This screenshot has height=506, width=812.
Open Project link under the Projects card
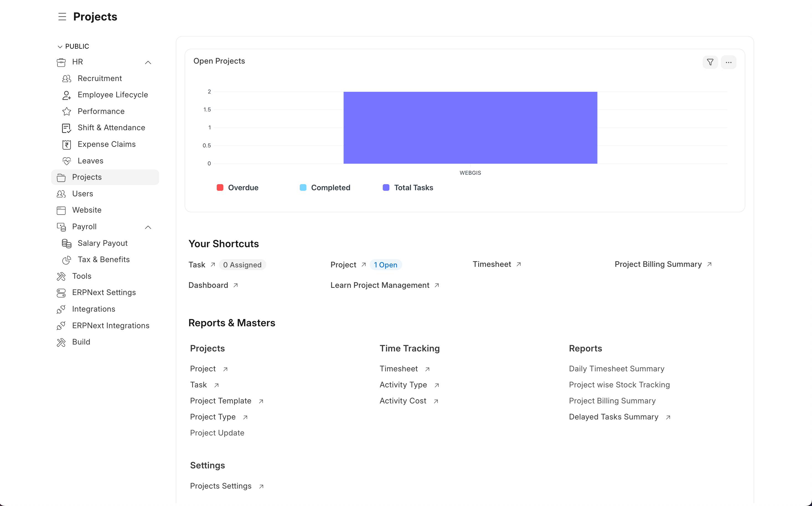203,369
